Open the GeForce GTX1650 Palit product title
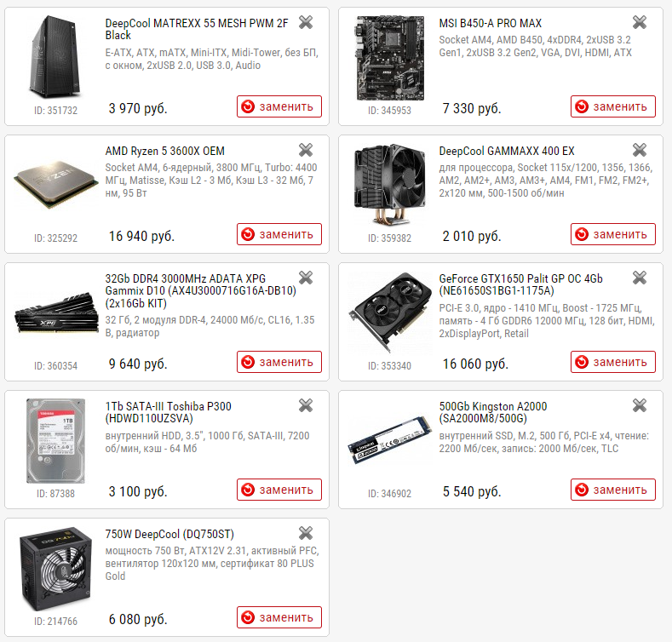The width and height of the screenshot is (672, 642). (x=520, y=284)
